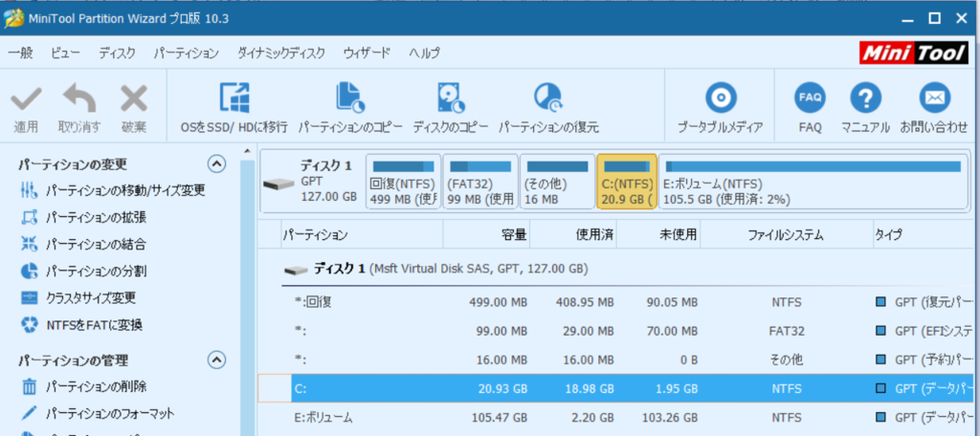Click the Undo (取り消す) arrow icon
980x436 pixels.
point(79,99)
